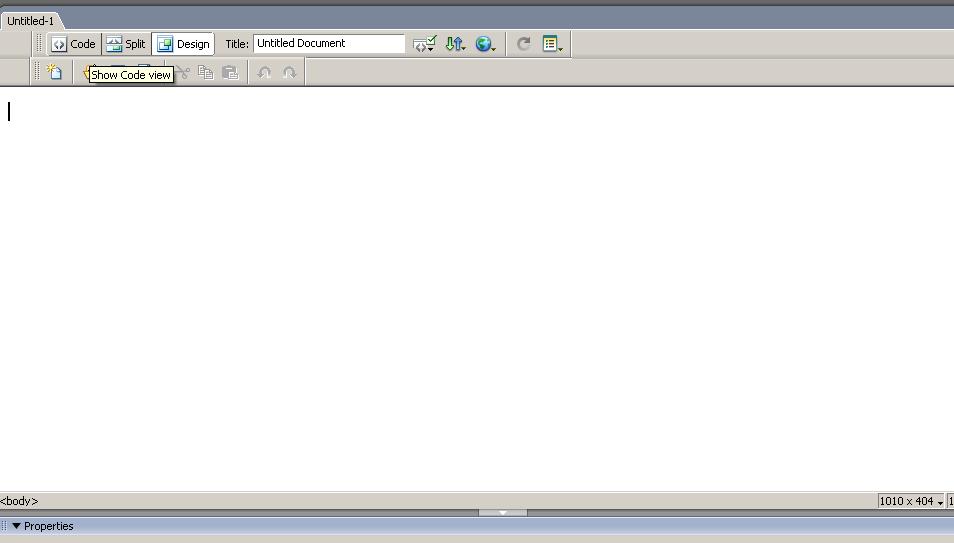The height and width of the screenshot is (543, 954).
Task: Open the File management icon menu
Action: pos(455,44)
